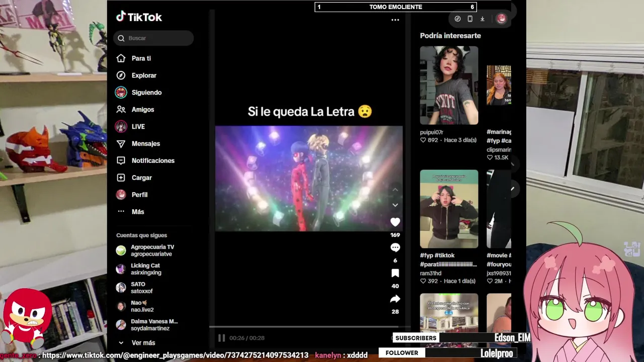Image resolution: width=644 pixels, height=362 pixels.
Task: Click the home icon beside Para ti
Action: (121, 58)
